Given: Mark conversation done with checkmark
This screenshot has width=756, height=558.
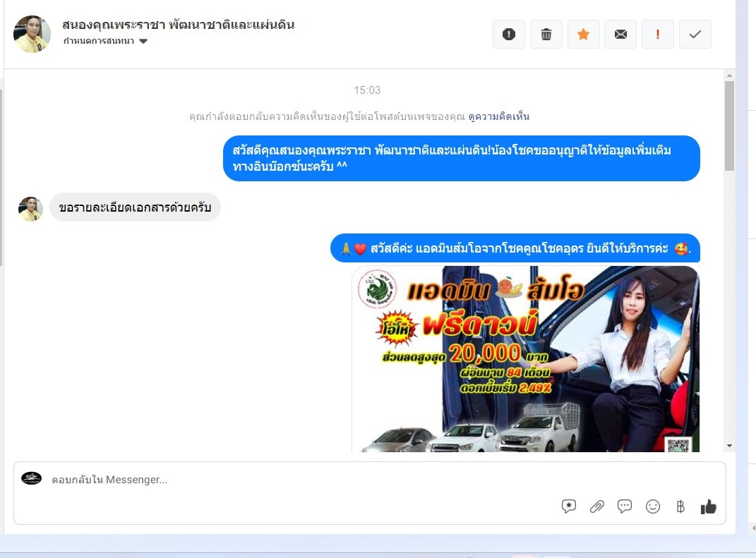Looking at the screenshot, I should click(x=695, y=34).
